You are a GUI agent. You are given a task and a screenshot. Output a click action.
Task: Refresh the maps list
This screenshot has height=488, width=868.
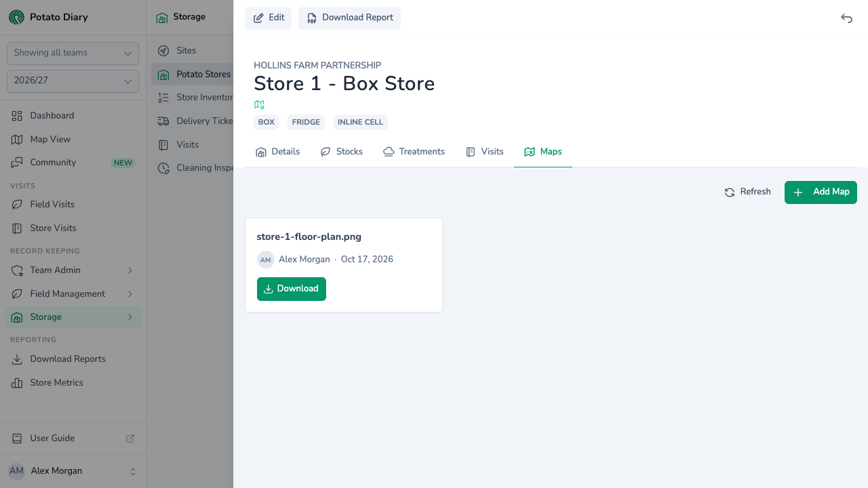[747, 192]
